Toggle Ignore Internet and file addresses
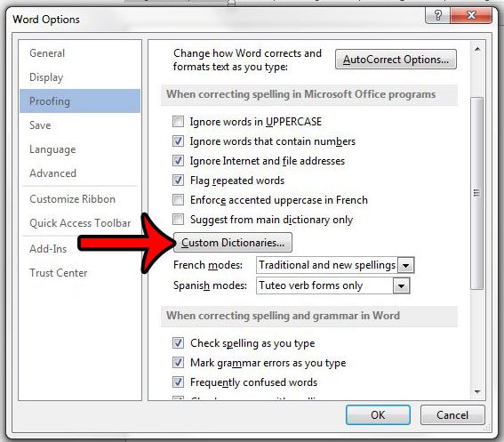504x442 pixels. [x=178, y=160]
